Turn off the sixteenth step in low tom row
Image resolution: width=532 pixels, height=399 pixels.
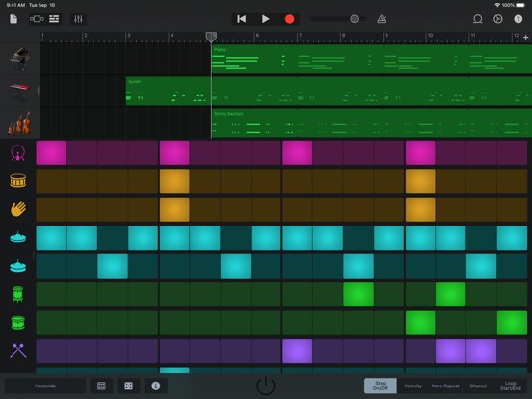(x=512, y=323)
